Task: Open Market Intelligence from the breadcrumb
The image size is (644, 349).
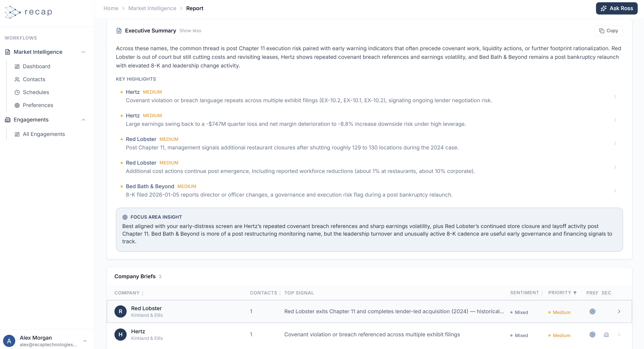Action: [x=152, y=8]
